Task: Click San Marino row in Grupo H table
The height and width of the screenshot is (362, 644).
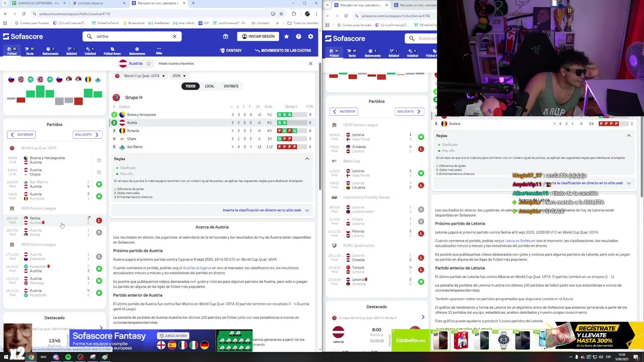Action: coord(213,147)
